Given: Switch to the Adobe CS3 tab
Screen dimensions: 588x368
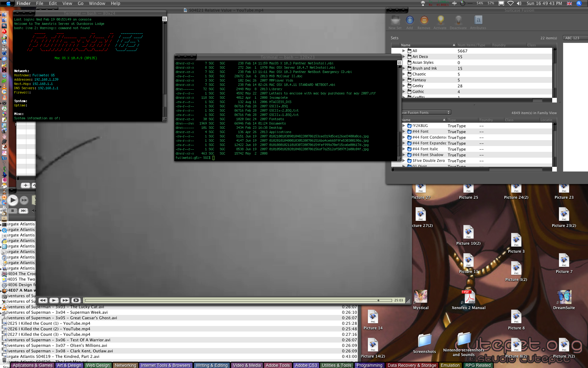Looking at the screenshot, I should (306, 365).
